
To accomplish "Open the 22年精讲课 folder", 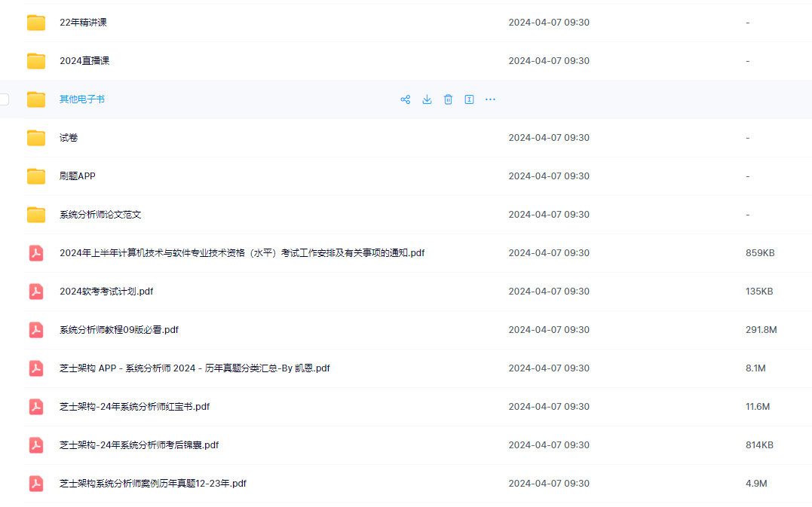I will (x=83, y=23).
